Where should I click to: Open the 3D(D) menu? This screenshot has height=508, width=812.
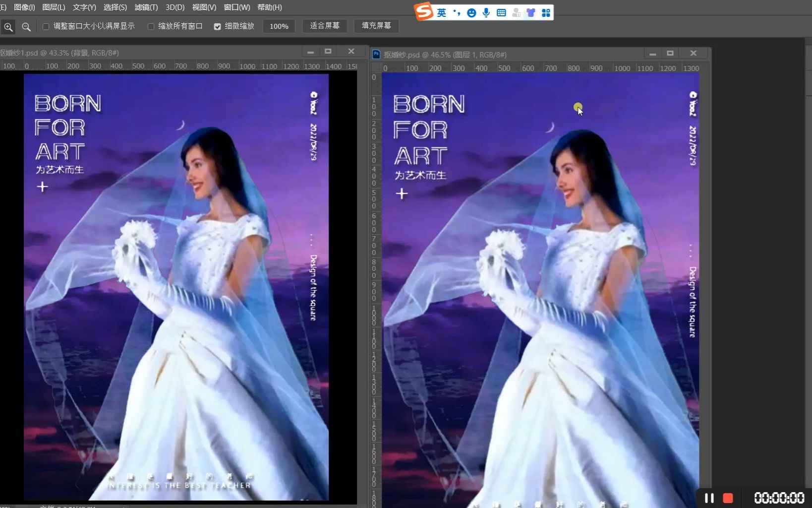coord(175,7)
